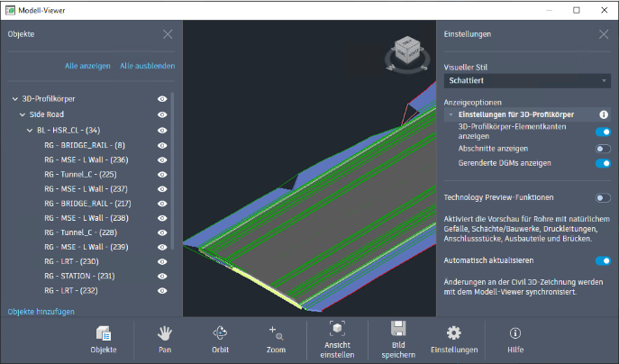Viewport: 619px width, 364px height.
Task: Close the Einstellungen panel
Action: 604,34
